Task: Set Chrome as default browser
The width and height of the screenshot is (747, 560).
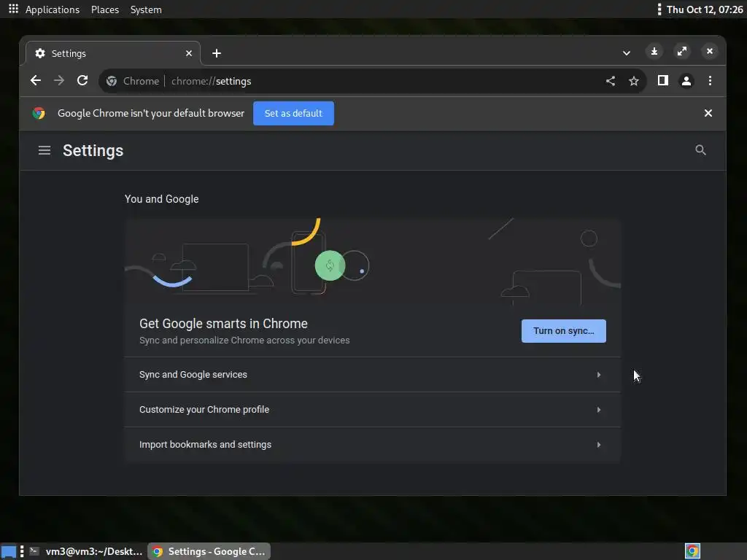Action: [x=293, y=113]
